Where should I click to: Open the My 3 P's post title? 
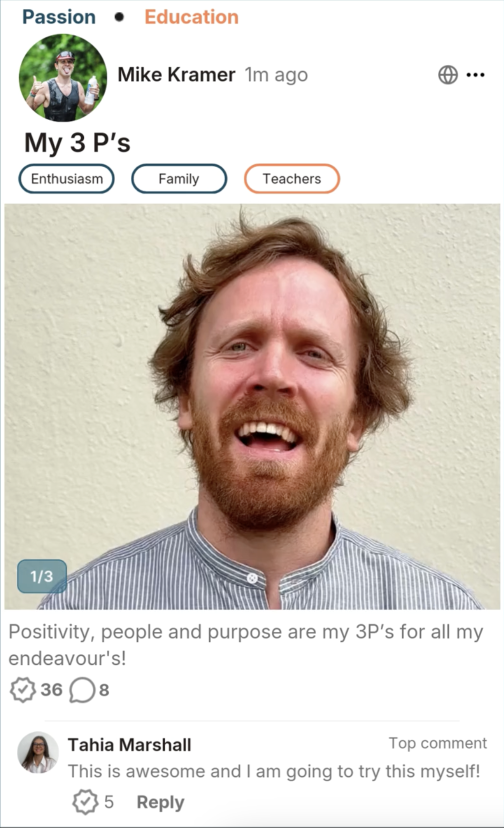[x=77, y=143]
